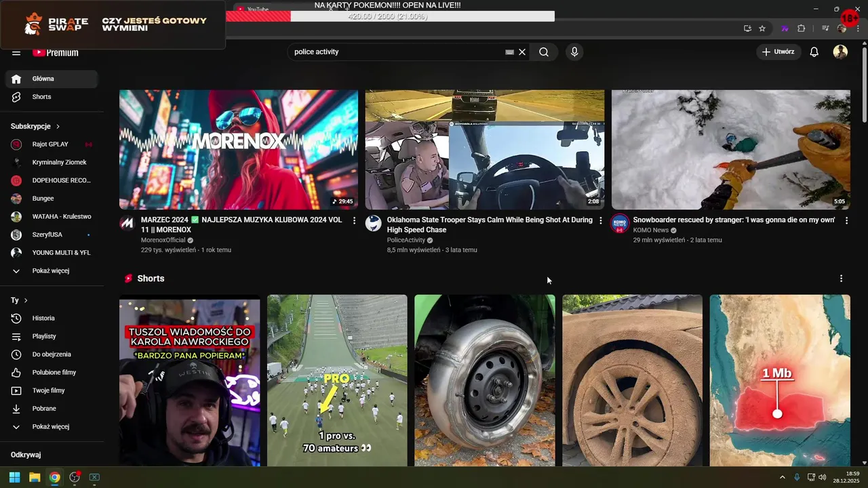Open options menu for the snowboarder video
This screenshot has height=488, width=868.
(x=846, y=221)
